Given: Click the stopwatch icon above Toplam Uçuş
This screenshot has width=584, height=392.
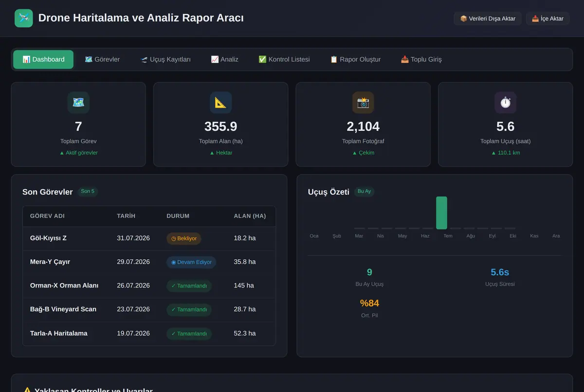Looking at the screenshot, I should tap(506, 103).
